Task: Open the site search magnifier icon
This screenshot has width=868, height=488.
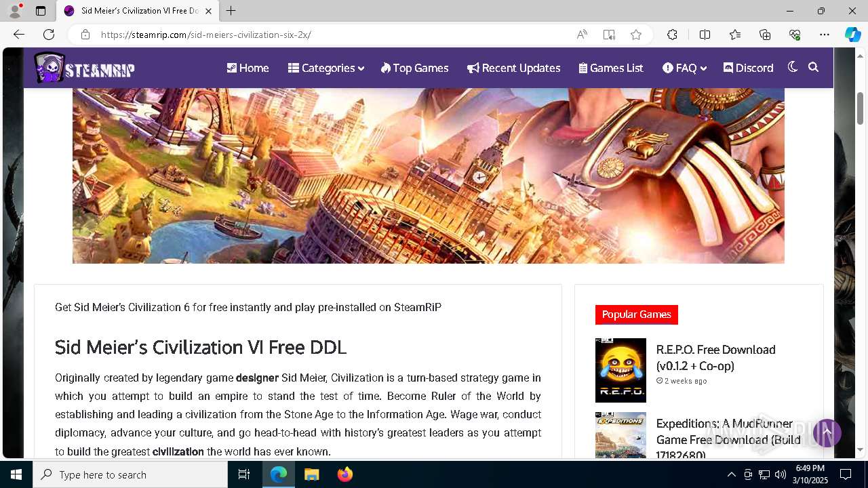Action: pos(814,67)
